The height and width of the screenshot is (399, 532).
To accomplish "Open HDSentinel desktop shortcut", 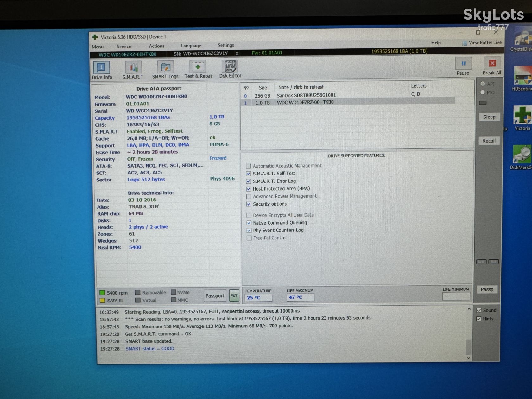I will click(x=522, y=79).
